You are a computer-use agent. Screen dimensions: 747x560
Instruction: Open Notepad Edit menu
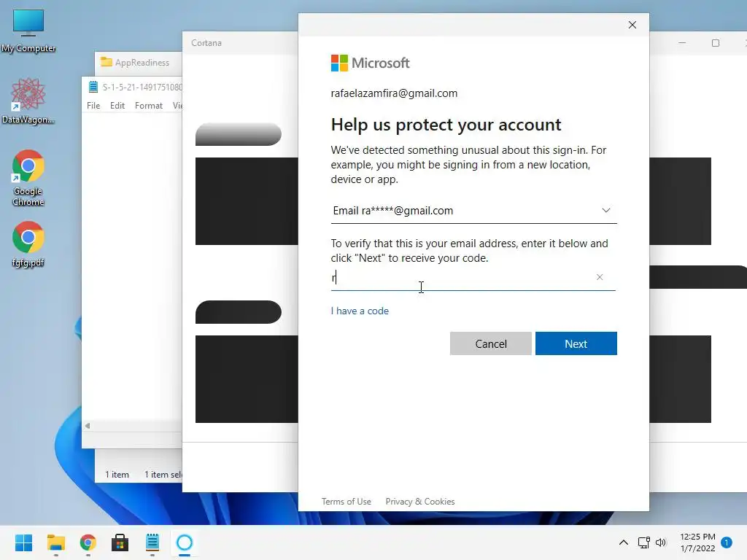point(117,106)
